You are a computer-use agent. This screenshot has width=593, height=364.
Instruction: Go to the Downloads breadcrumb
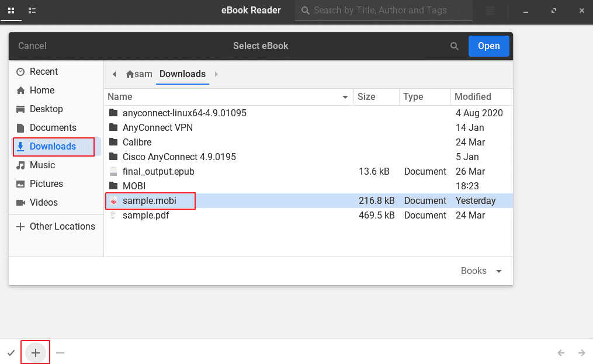pyautogui.click(x=182, y=74)
